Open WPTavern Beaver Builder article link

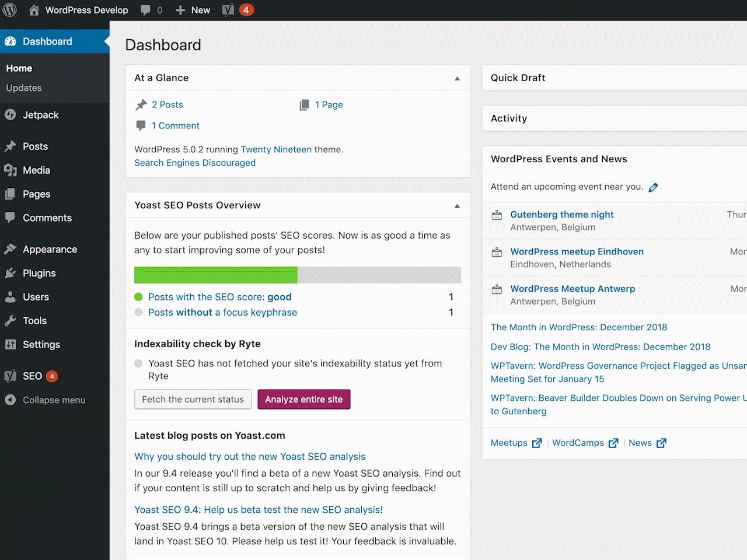tap(619, 404)
